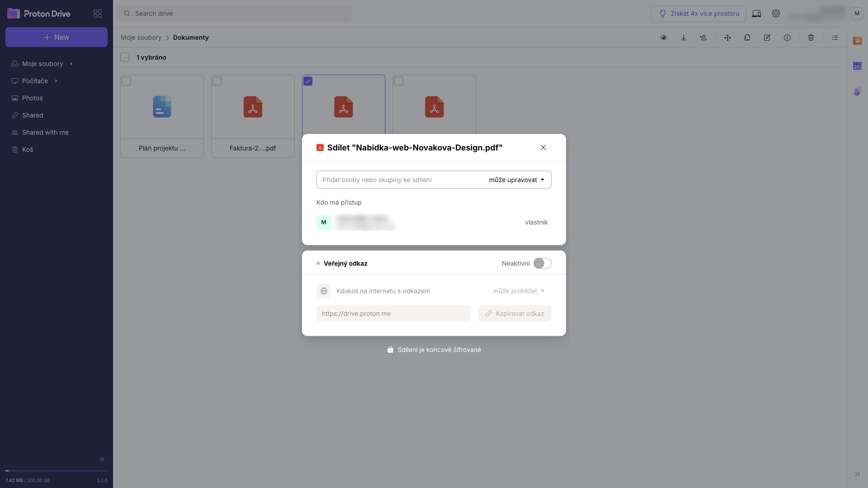This screenshot has width=868, height=488.
Task: Tick checkbox on Plán projektu file
Action: coord(126,81)
